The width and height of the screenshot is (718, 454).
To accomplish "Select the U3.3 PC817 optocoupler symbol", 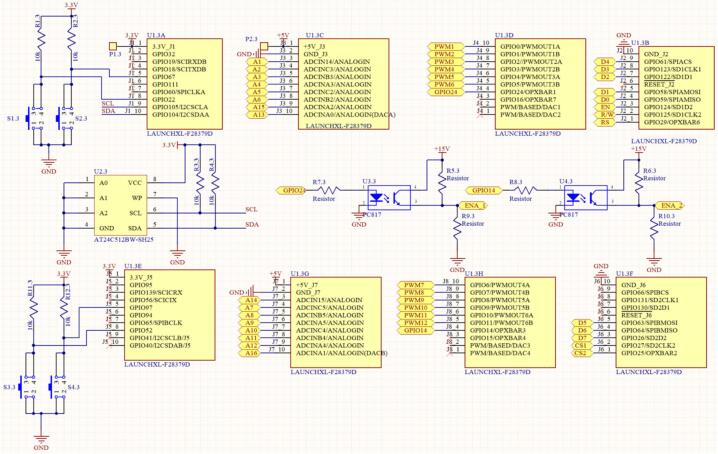I will pyautogui.click(x=389, y=198).
